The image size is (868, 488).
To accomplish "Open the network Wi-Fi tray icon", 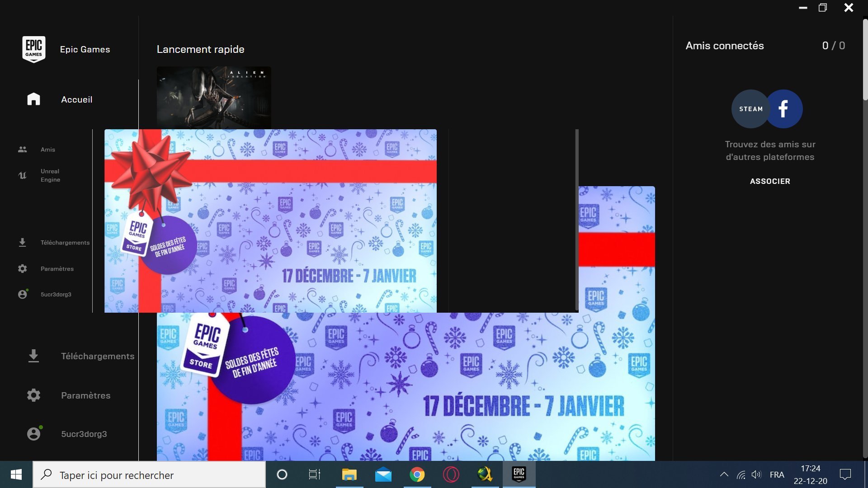I will click(x=741, y=474).
